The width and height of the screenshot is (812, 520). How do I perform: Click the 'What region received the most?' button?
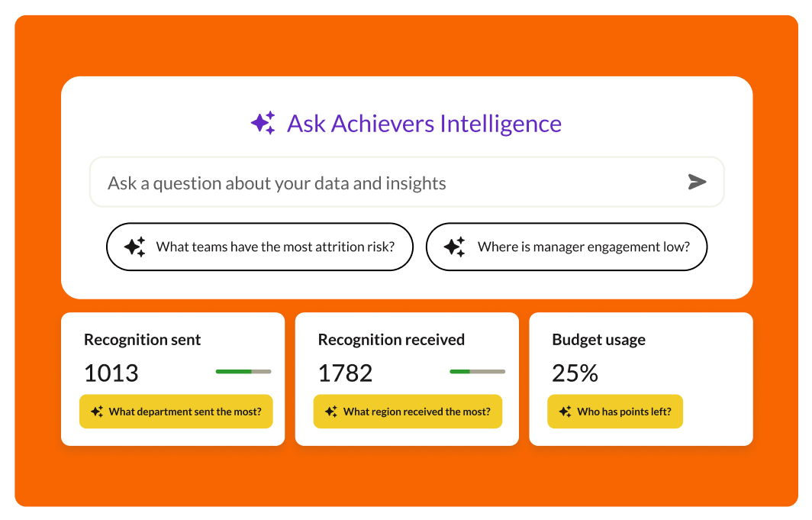(408, 411)
